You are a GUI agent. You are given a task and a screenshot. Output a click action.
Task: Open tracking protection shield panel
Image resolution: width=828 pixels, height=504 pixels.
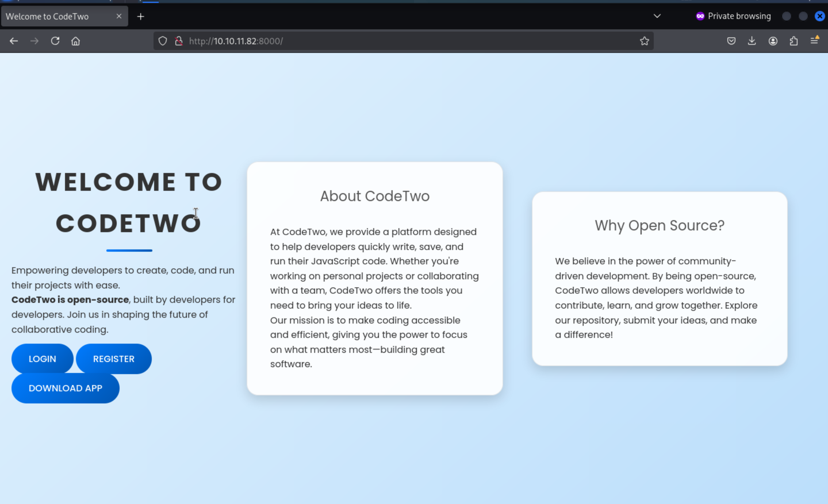point(163,41)
